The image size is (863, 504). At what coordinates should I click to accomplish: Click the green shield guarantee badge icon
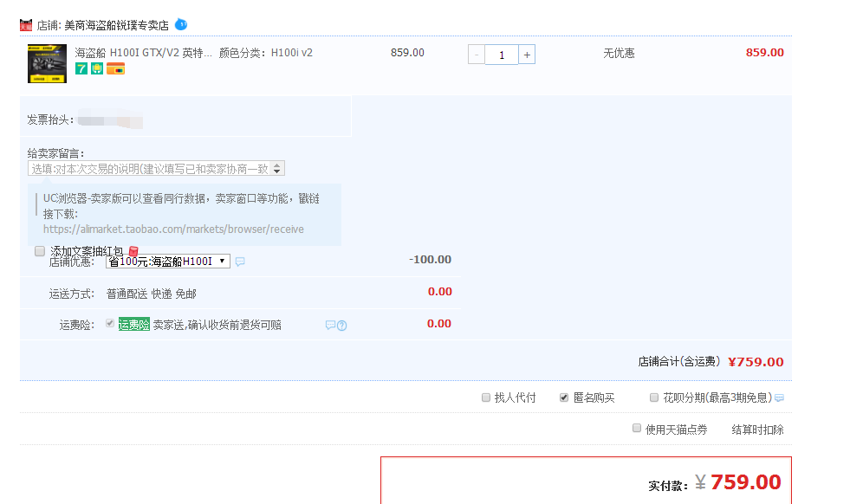(x=97, y=68)
